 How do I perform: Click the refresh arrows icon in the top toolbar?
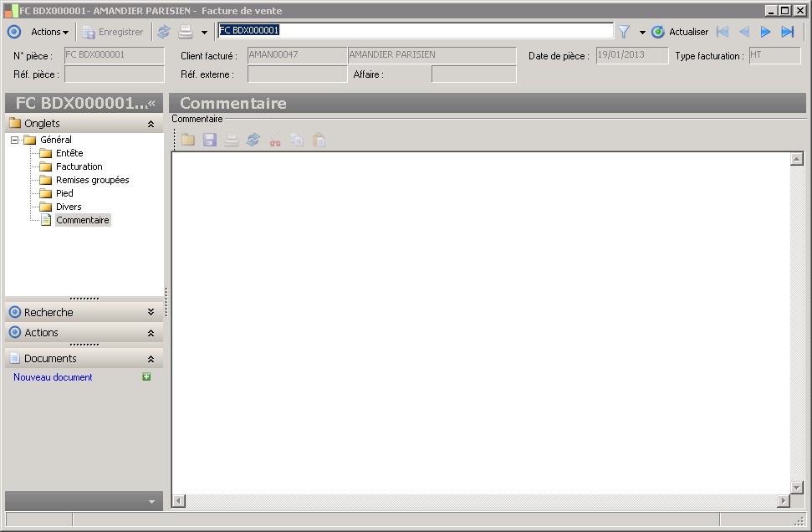pyautogui.click(x=164, y=32)
